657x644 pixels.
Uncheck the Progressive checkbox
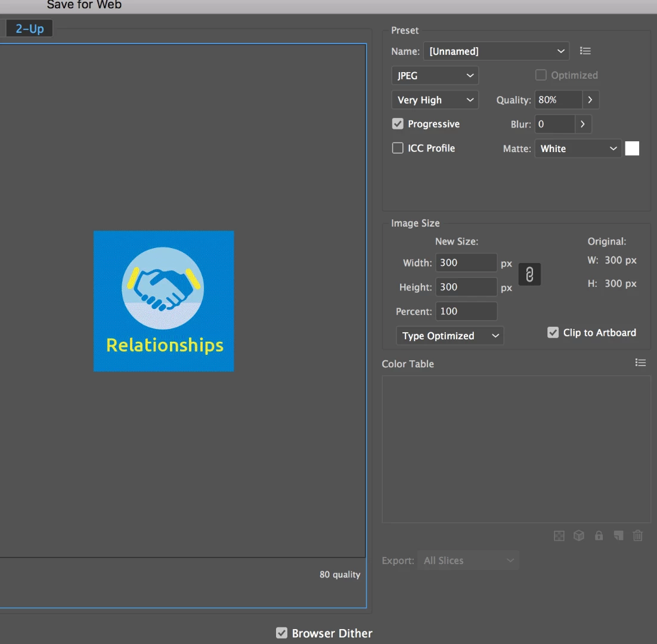tap(398, 123)
